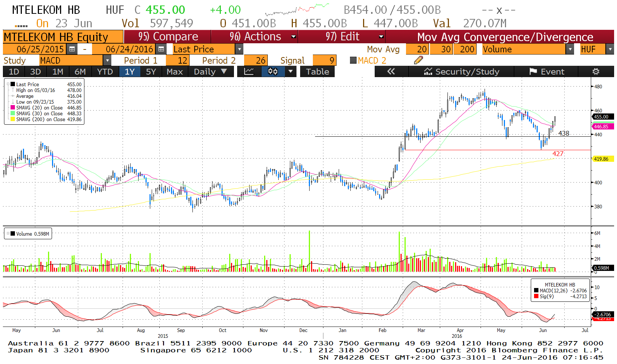Click the 446.85 magenta axis label
The width and height of the screenshot is (617, 364).
click(603, 127)
